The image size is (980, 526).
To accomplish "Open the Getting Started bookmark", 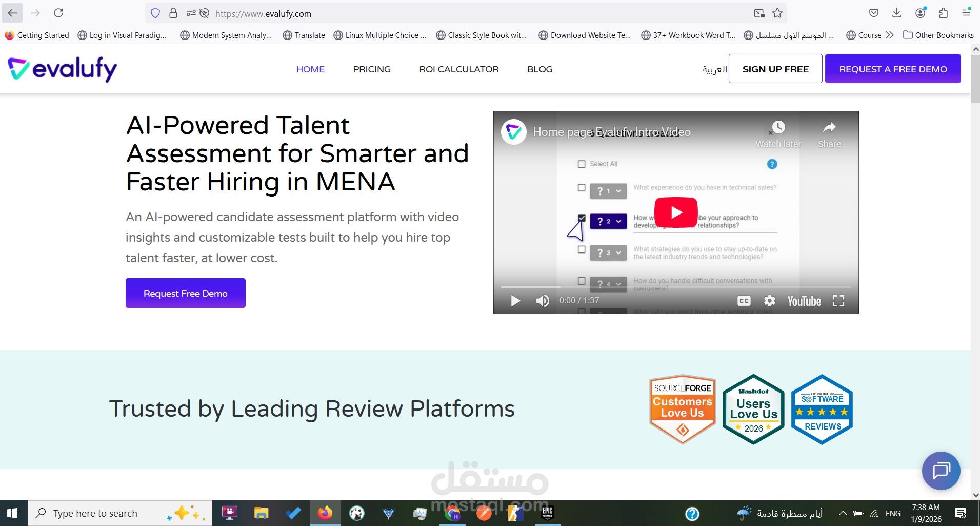I will point(37,35).
